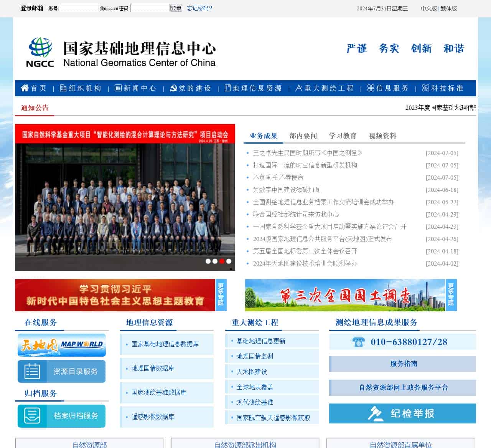The height and width of the screenshot is (448, 491).
Task: Open 全球地表覆盖 link
Action: coord(255,387)
